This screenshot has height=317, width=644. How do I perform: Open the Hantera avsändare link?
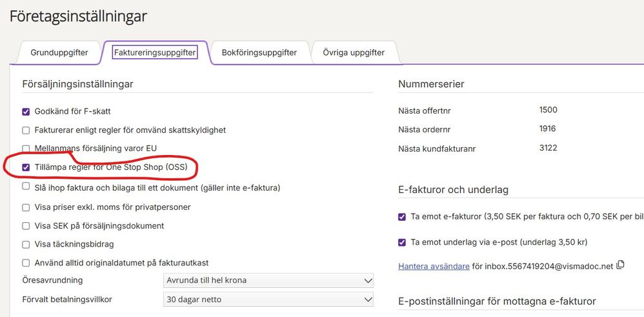(x=434, y=266)
